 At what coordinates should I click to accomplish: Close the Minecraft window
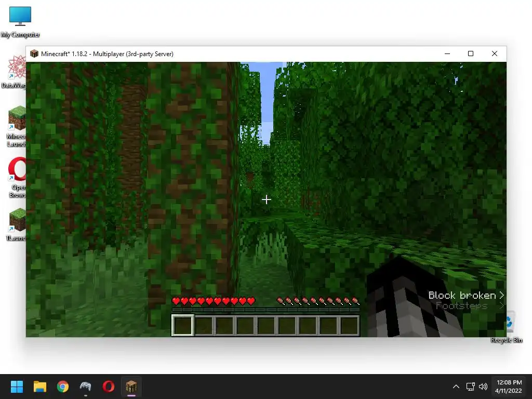[x=495, y=54]
